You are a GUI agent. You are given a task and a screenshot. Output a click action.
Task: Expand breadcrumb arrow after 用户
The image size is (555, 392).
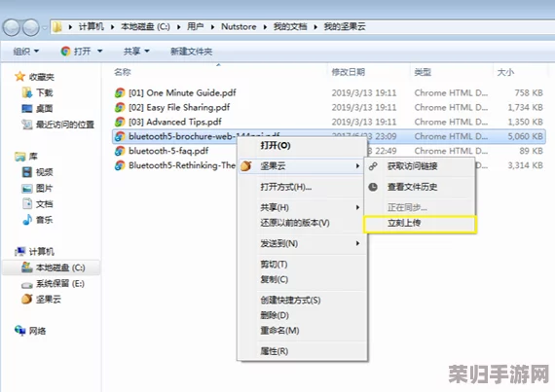212,27
